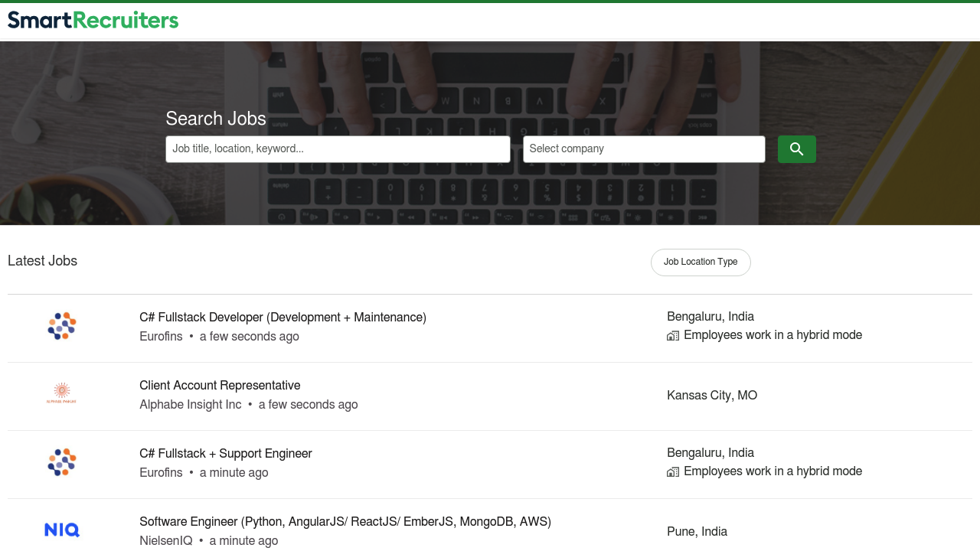This screenshot has width=980, height=551.
Task: Click the hybrid mode building icon for Fullstack Developer
Action: [672, 335]
